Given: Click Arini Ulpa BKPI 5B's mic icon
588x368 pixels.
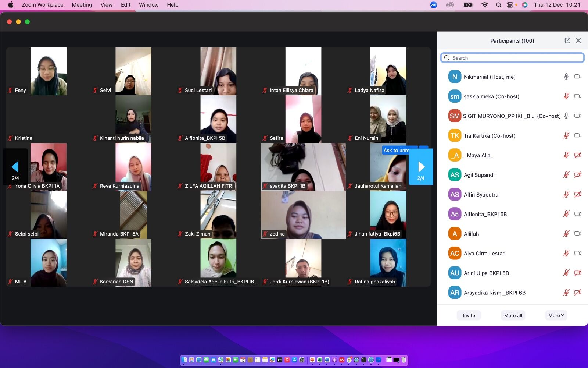Looking at the screenshot, I should 566,273.
